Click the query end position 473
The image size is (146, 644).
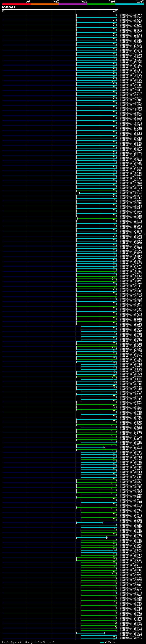point(115,11)
